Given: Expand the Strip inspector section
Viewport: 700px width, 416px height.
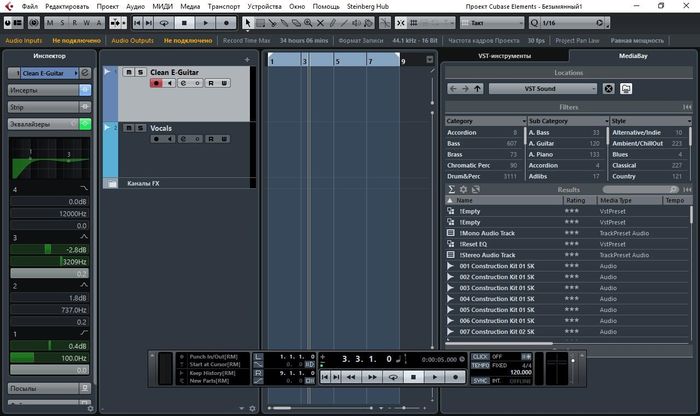Looking at the screenshot, I should (x=43, y=107).
